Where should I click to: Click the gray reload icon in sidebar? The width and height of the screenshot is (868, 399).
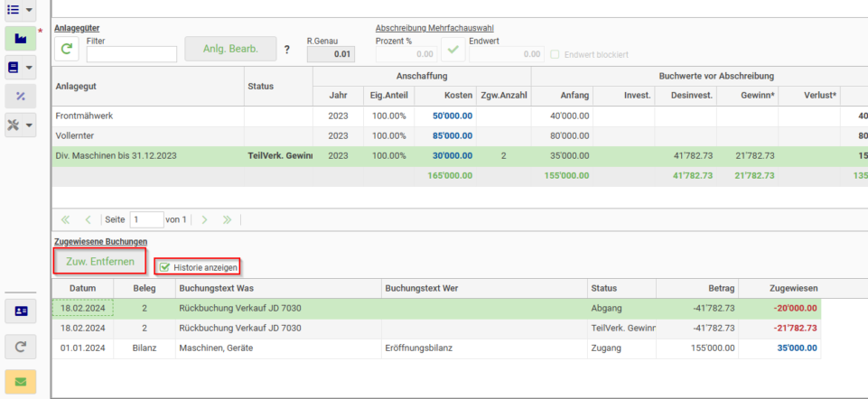point(21,347)
